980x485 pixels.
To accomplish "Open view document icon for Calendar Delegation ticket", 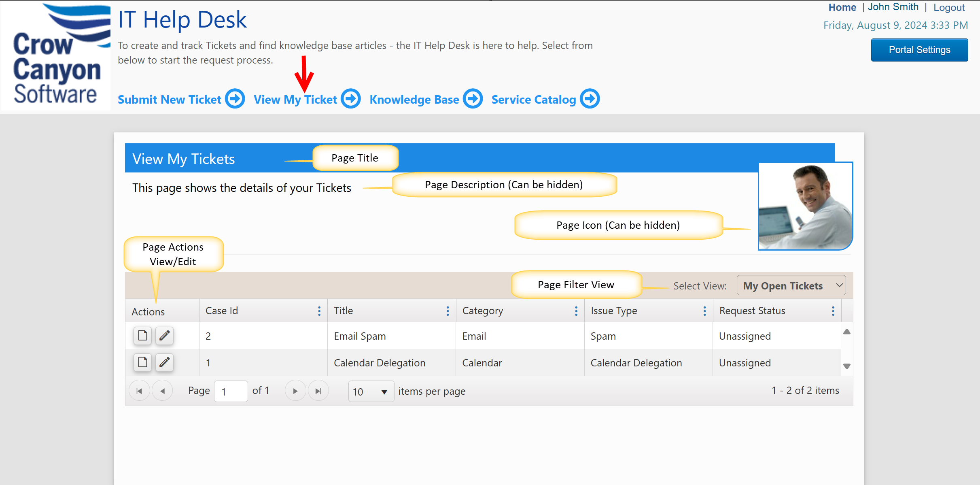I will point(142,362).
